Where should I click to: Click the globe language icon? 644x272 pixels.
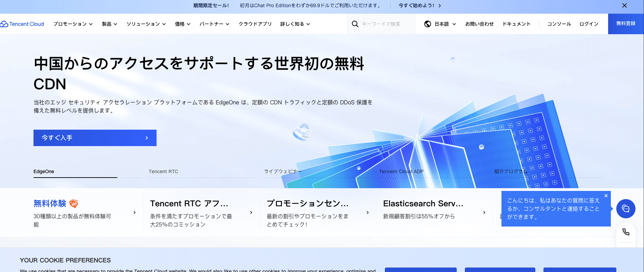coord(428,24)
